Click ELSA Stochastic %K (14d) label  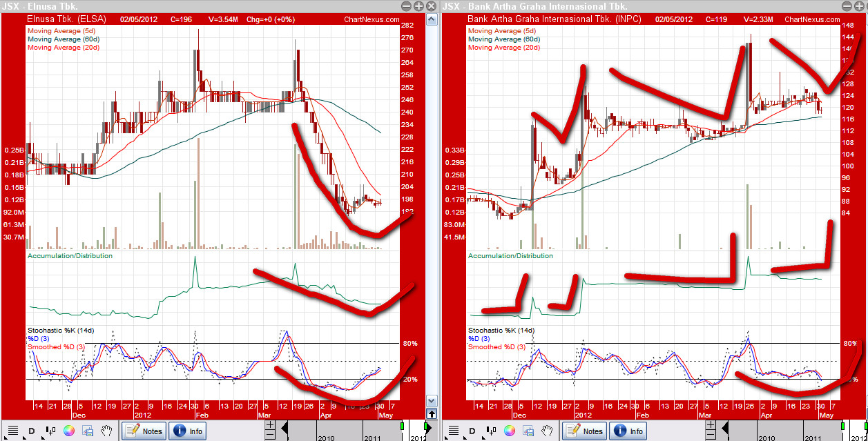coord(60,331)
